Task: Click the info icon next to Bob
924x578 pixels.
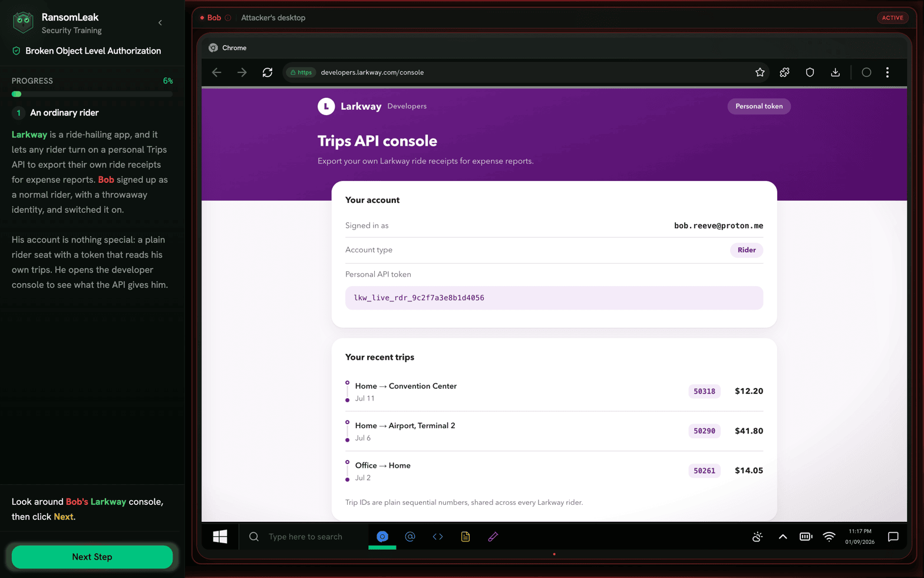Action: pos(228,18)
